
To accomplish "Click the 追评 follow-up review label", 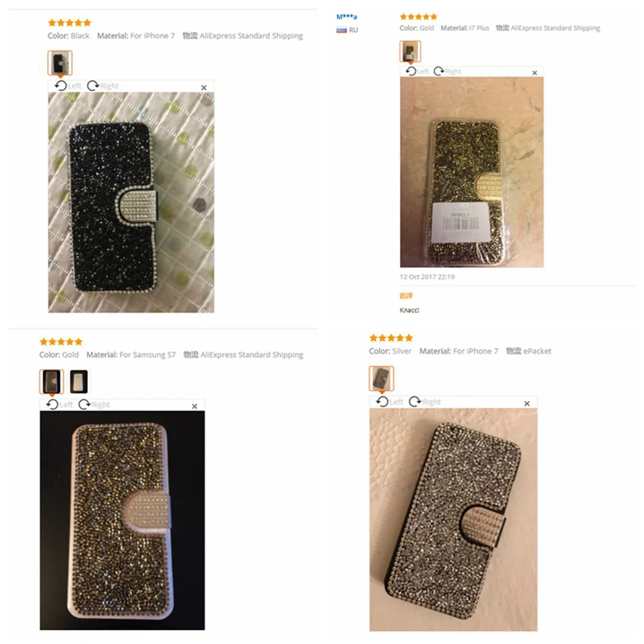I will point(408,296).
